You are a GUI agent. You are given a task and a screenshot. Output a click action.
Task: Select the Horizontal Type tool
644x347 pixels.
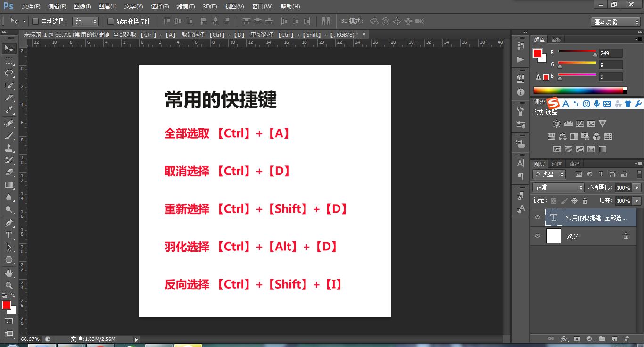[8, 234]
